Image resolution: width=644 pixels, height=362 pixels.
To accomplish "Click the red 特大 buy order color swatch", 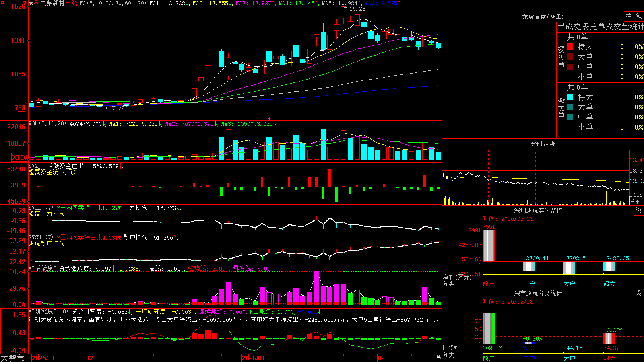I will coord(570,47).
